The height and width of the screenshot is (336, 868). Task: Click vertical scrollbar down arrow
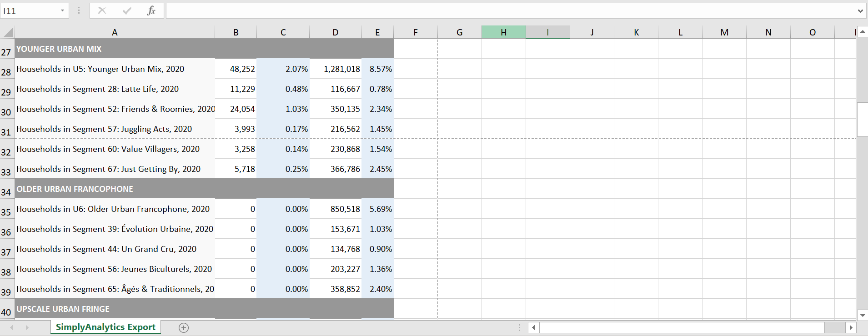[x=862, y=315]
